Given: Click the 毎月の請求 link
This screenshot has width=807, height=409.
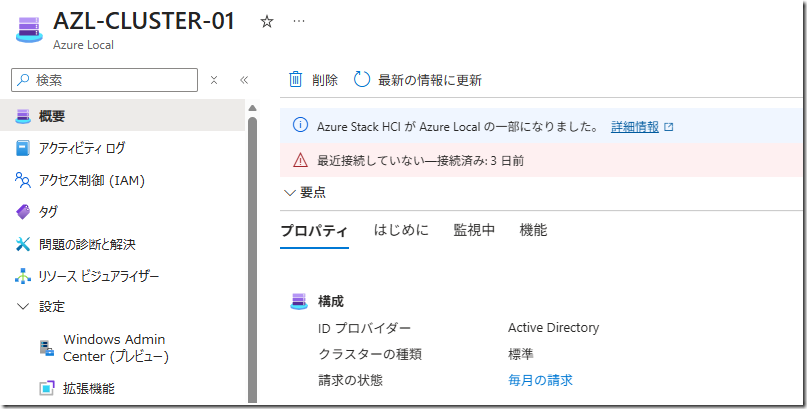Looking at the screenshot, I should click(540, 380).
